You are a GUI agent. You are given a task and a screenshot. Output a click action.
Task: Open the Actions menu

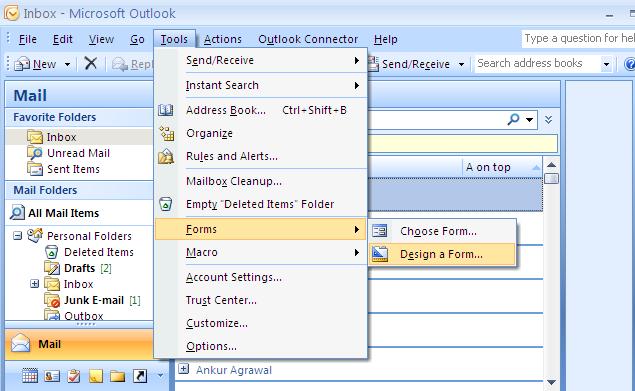coord(223,39)
